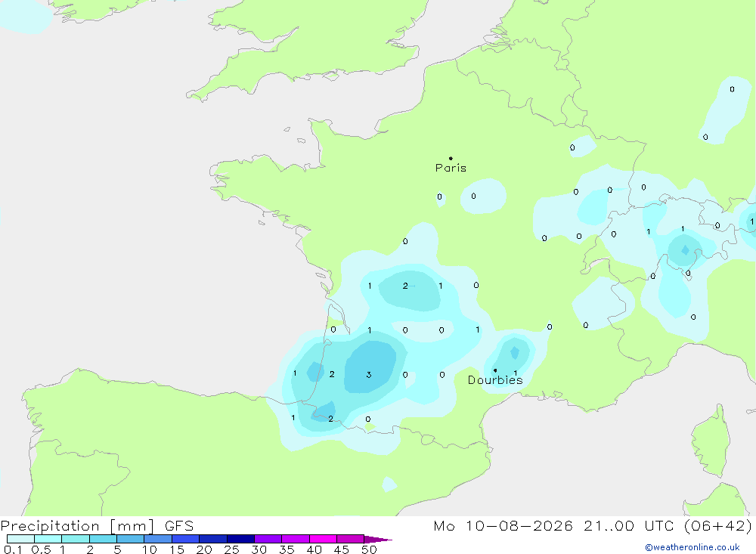Click the legend label 15
The image size is (756, 554).
177,549
